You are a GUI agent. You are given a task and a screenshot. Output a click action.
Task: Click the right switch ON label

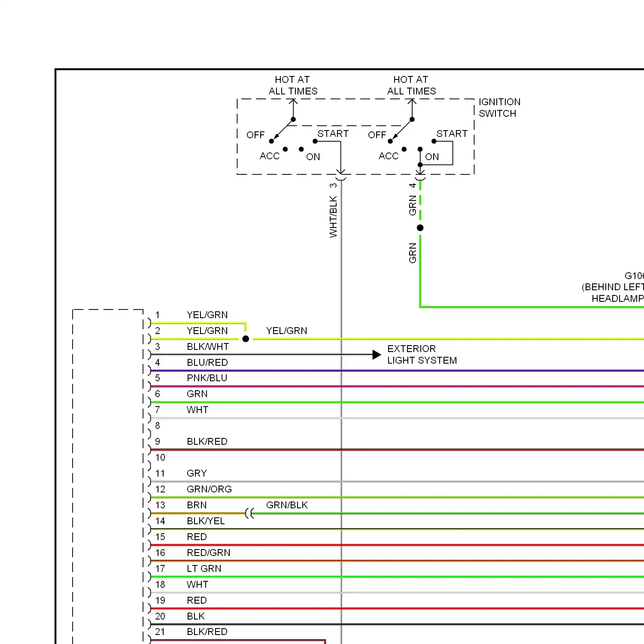coord(432,157)
